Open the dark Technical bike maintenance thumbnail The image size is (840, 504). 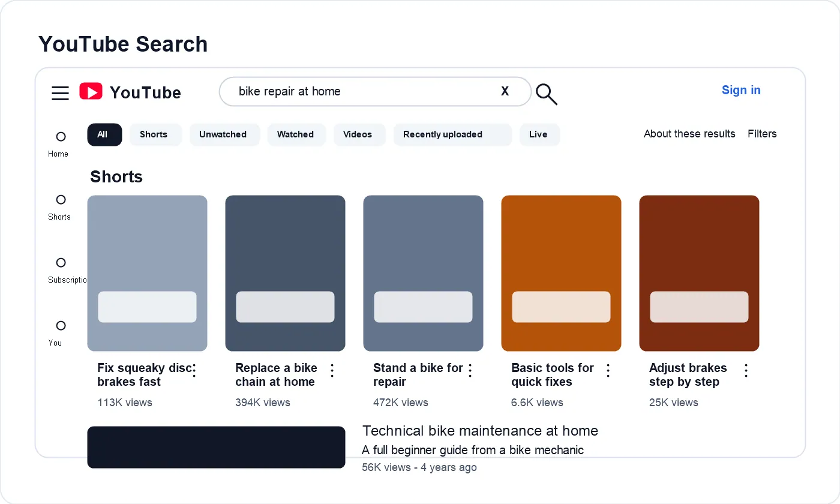(x=216, y=447)
